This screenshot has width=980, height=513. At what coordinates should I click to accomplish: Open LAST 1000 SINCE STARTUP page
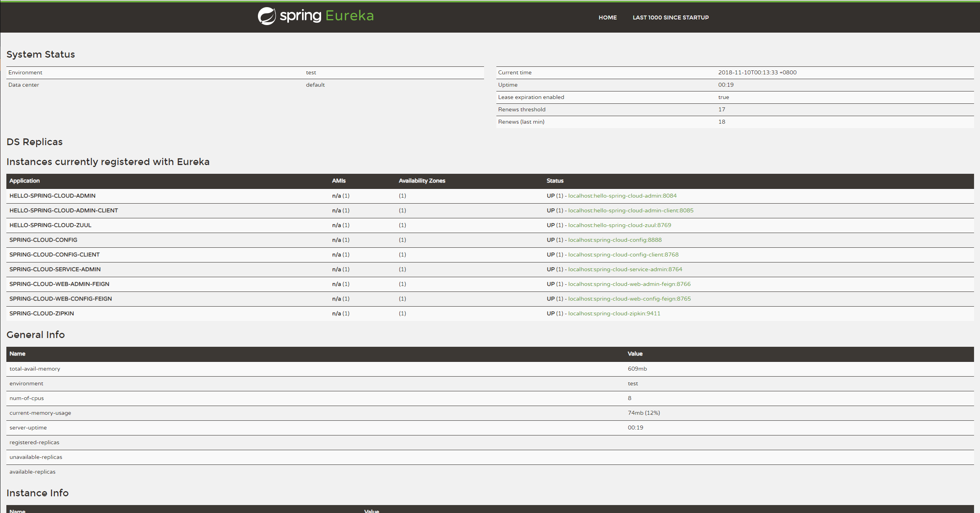pos(670,17)
